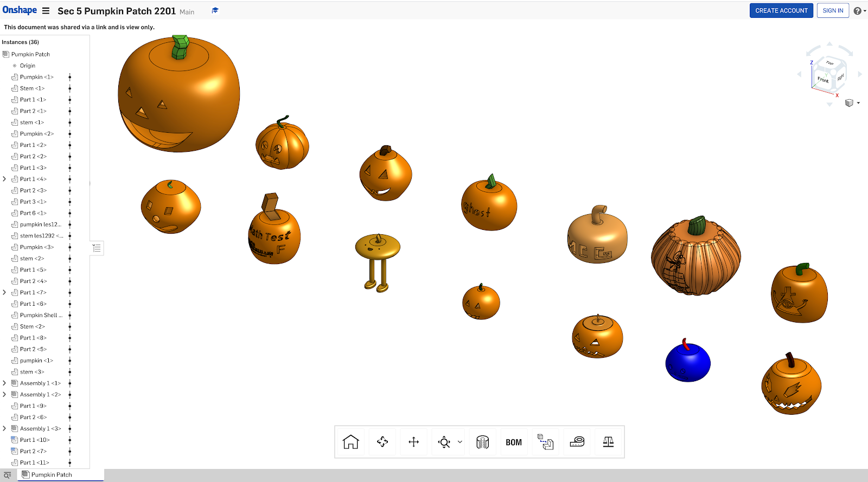Screen dimensions: 868x482
Task: Select the Pan tool with four arrows
Action: point(414,442)
